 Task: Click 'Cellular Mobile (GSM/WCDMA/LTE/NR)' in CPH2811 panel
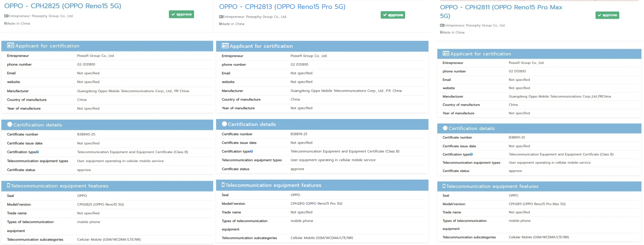click(539, 237)
